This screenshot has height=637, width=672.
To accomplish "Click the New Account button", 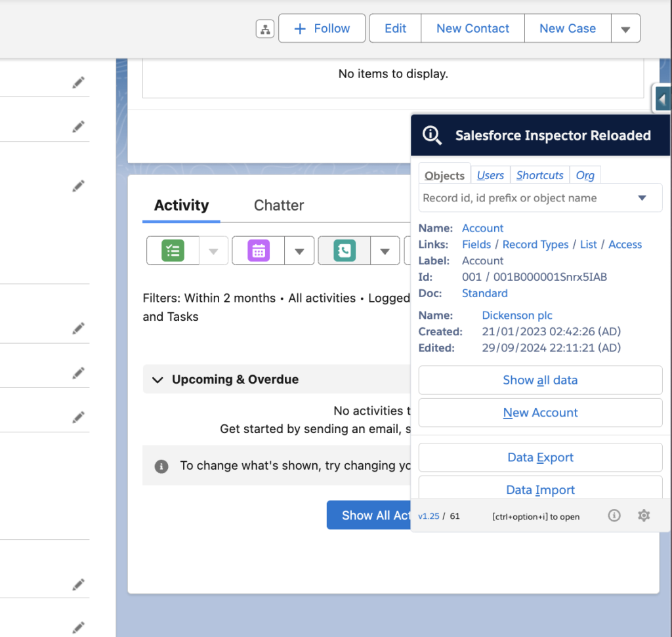I will pyautogui.click(x=541, y=413).
